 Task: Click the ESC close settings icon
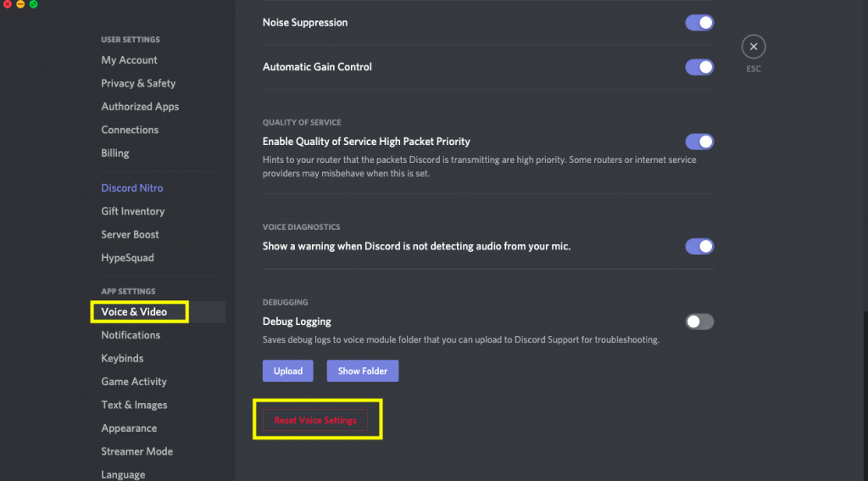(753, 47)
